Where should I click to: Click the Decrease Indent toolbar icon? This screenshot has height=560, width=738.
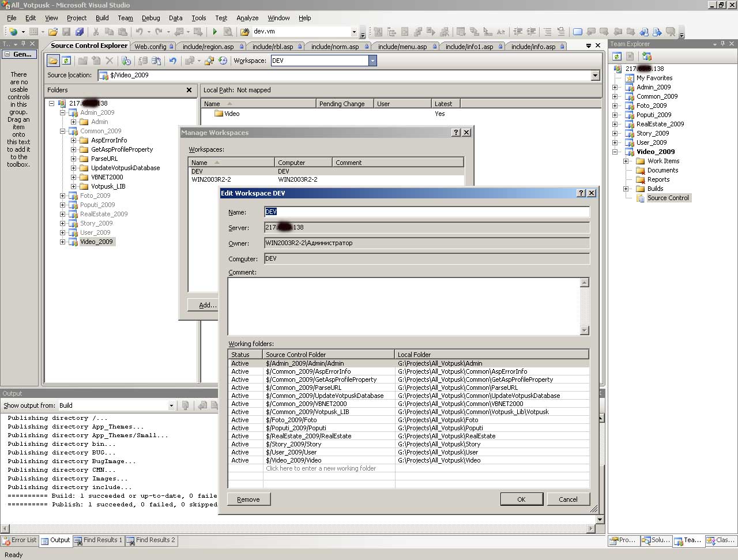coord(518,32)
